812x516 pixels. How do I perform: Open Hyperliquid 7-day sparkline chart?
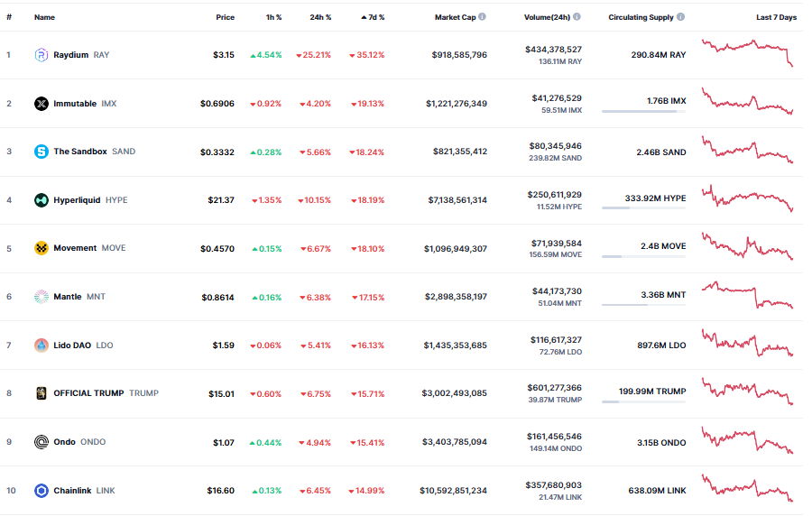[x=747, y=198]
